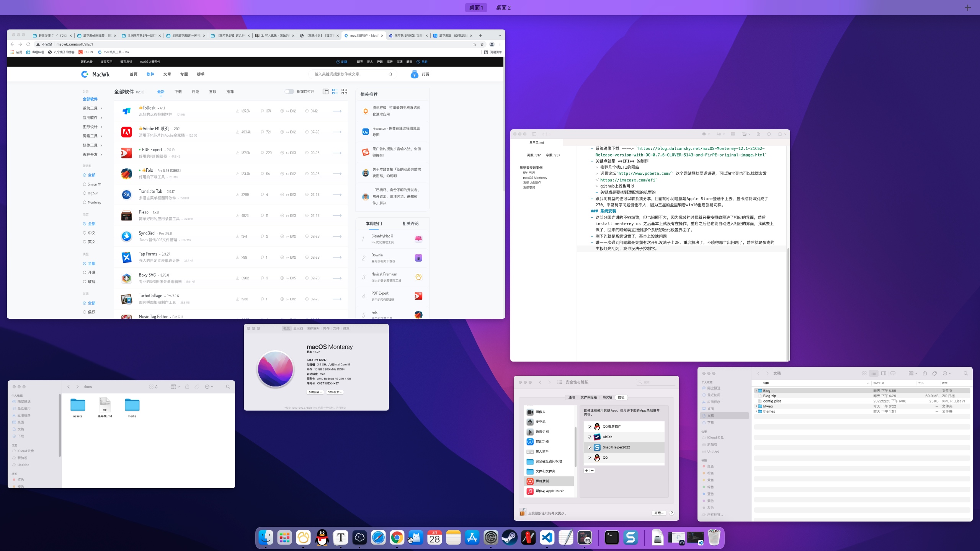Switch to 桌面 2 space
Screen dimensions: 980x551
(x=503, y=8)
